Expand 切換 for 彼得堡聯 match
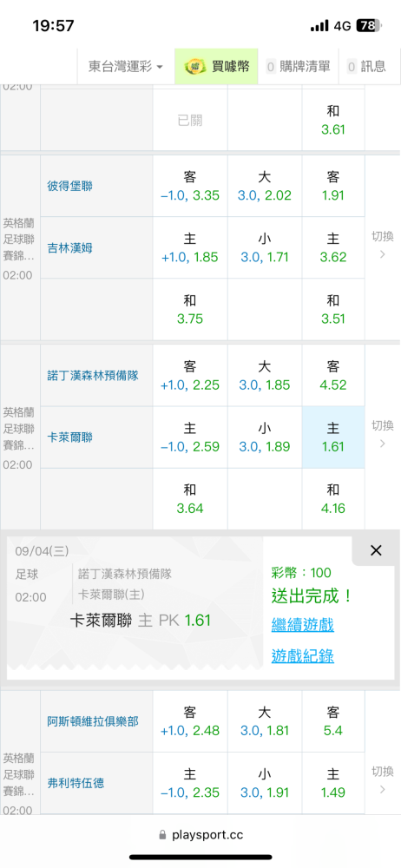The width and height of the screenshot is (401, 868). coord(382,246)
